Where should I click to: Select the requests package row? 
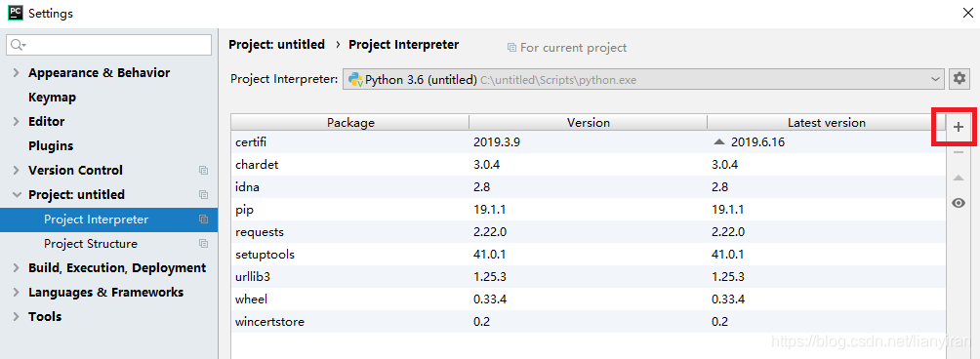[x=589, y=232]
